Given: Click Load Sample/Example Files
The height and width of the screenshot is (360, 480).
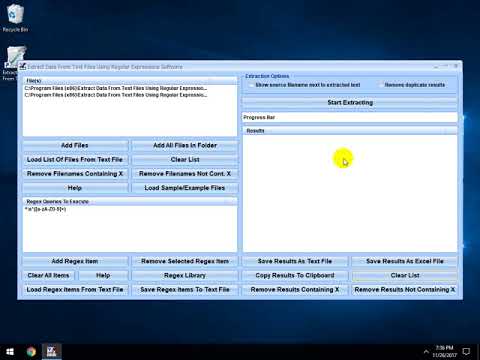Looking at the screenshot, I should pos(185,188).
